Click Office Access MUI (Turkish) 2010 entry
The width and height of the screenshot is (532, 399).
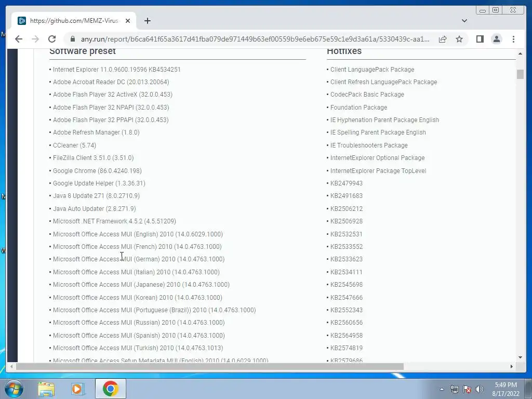pos(138,349)
